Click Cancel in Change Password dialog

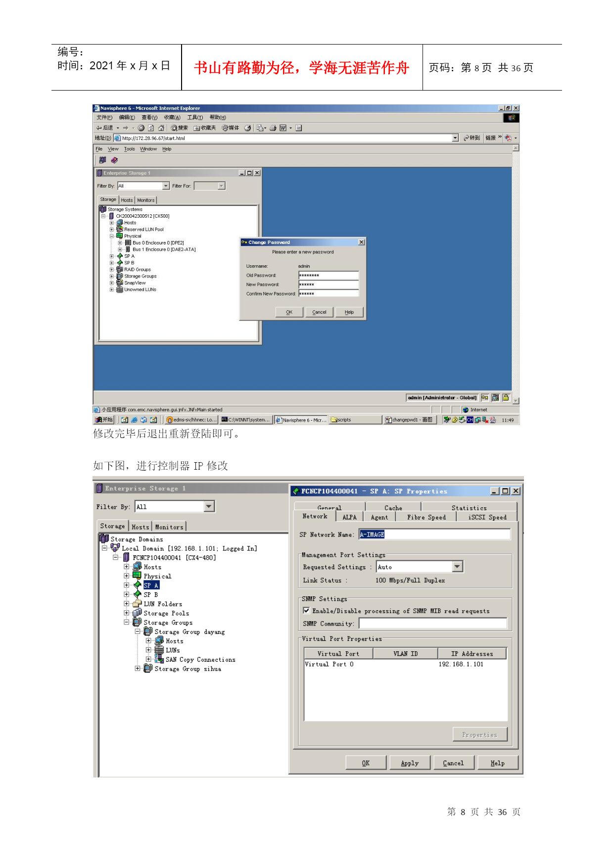[319, 312]
